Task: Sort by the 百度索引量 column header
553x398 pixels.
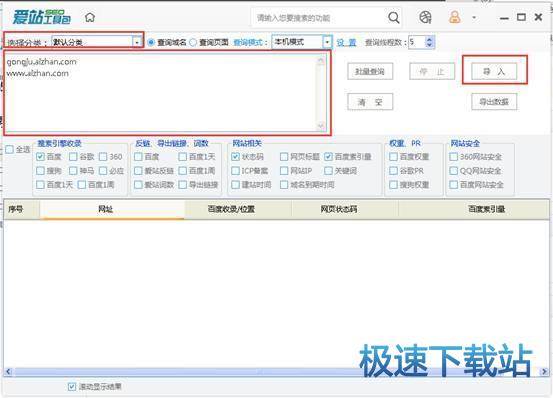Action: pos(474,209)
